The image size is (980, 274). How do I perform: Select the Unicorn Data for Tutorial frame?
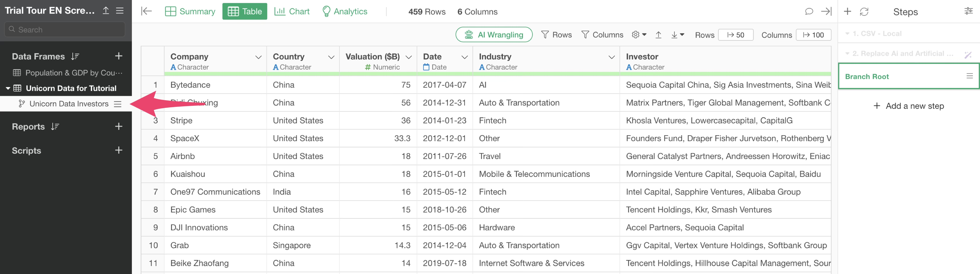[x=71, y=88]
